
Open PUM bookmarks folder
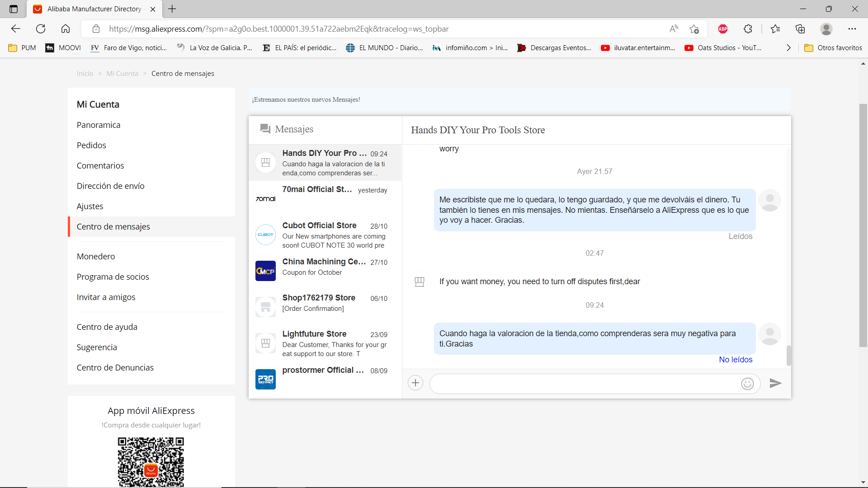(x=22, y=48)
